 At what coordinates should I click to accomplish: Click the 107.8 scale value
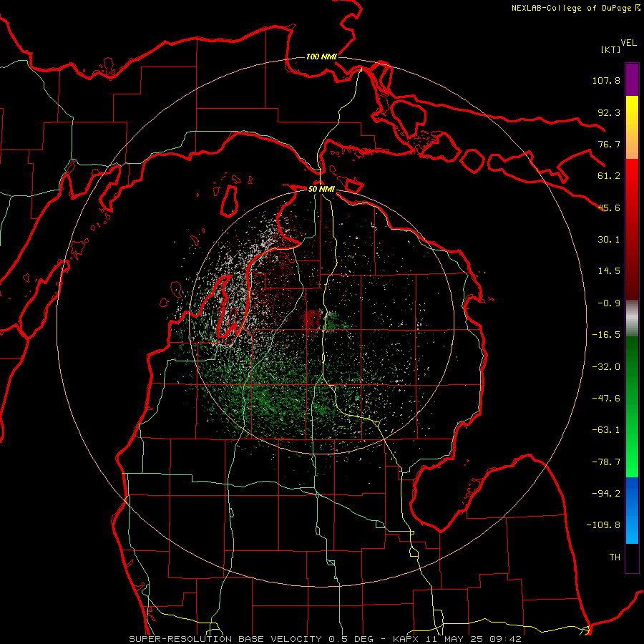606,80
